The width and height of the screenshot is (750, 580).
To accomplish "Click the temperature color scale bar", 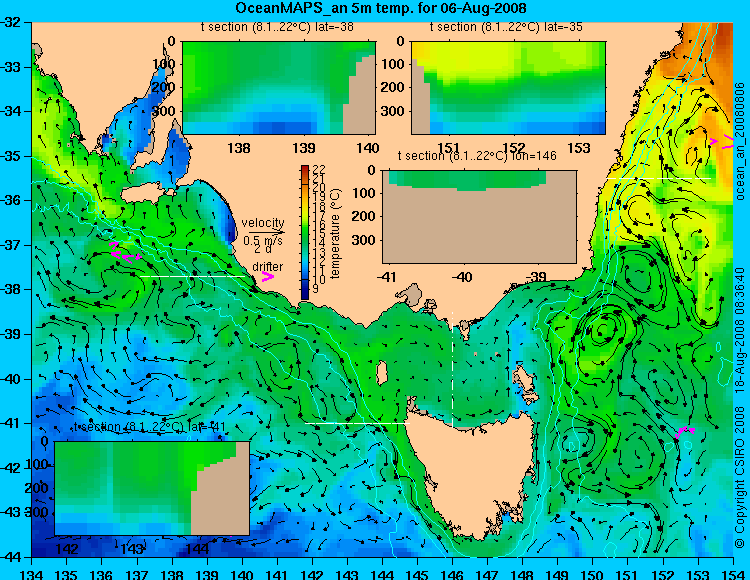I will pyautogui.click(x=305, y=232).
